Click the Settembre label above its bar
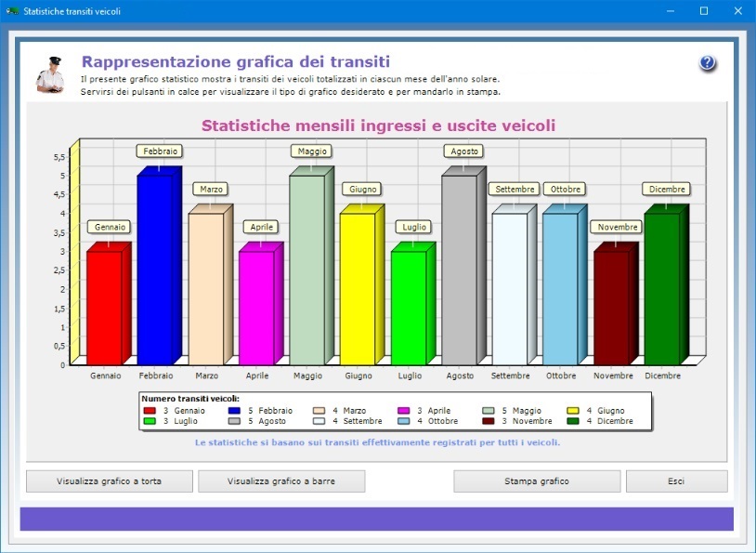Screen dimensions: 756x553 pos(515,190)
